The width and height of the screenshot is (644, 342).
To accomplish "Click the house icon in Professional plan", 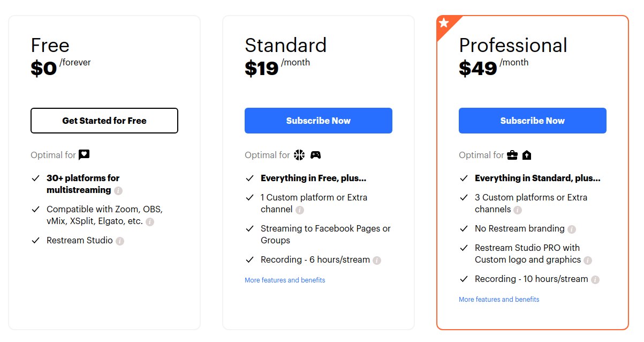I will coord(527,155).
